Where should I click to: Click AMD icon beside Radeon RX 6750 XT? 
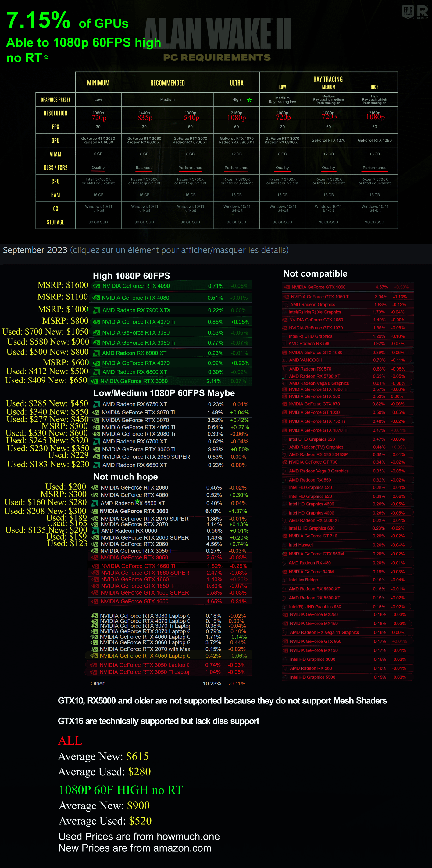[97, 404]
